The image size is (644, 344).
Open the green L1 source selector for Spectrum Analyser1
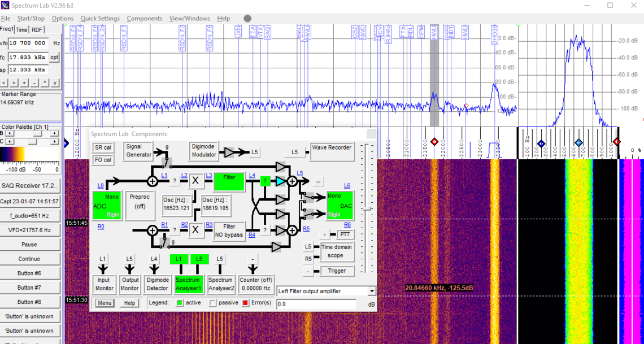pos(179,259)
